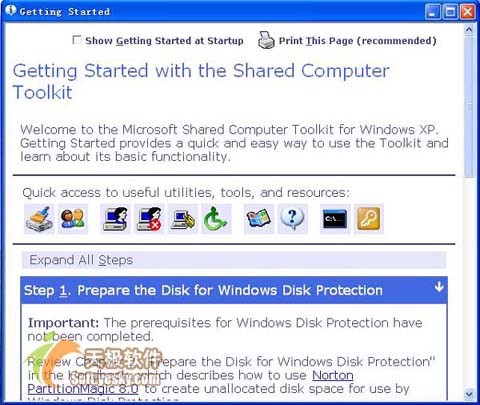Click Print This Page (recommended) link

(x=357, y=41)
